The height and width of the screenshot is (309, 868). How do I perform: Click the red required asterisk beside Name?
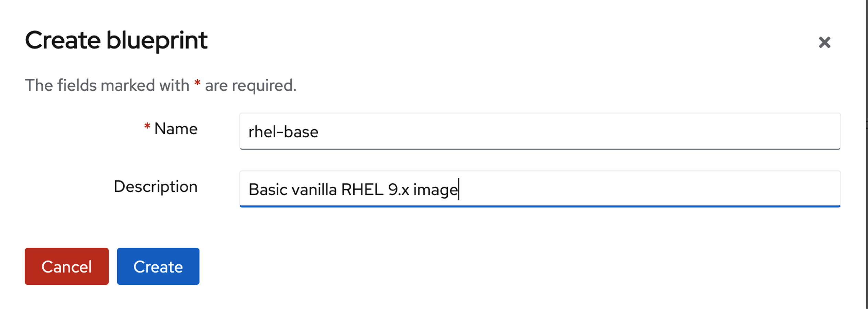147,128
